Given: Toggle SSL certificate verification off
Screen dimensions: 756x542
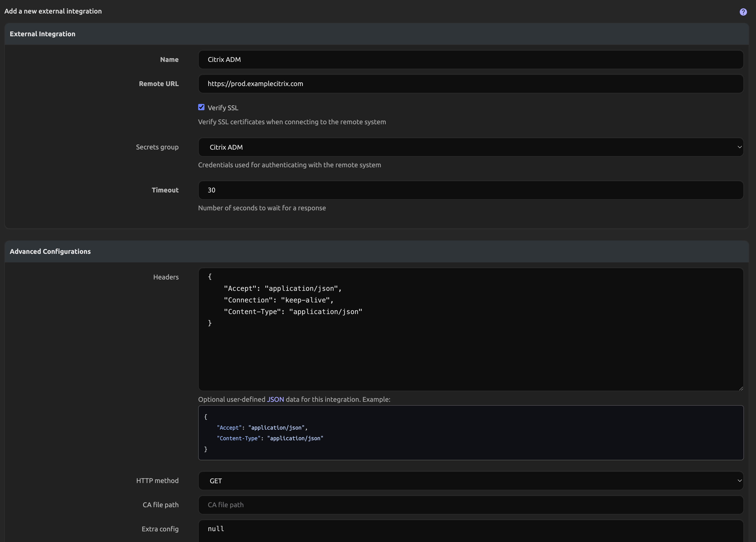Looking at the screenshot, I should click(201, 107).
